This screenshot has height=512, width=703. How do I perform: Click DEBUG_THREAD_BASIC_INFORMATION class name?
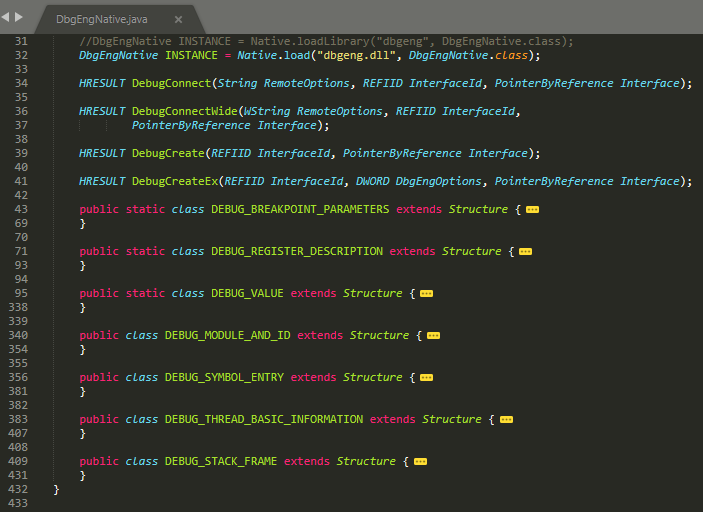point(264,419)
